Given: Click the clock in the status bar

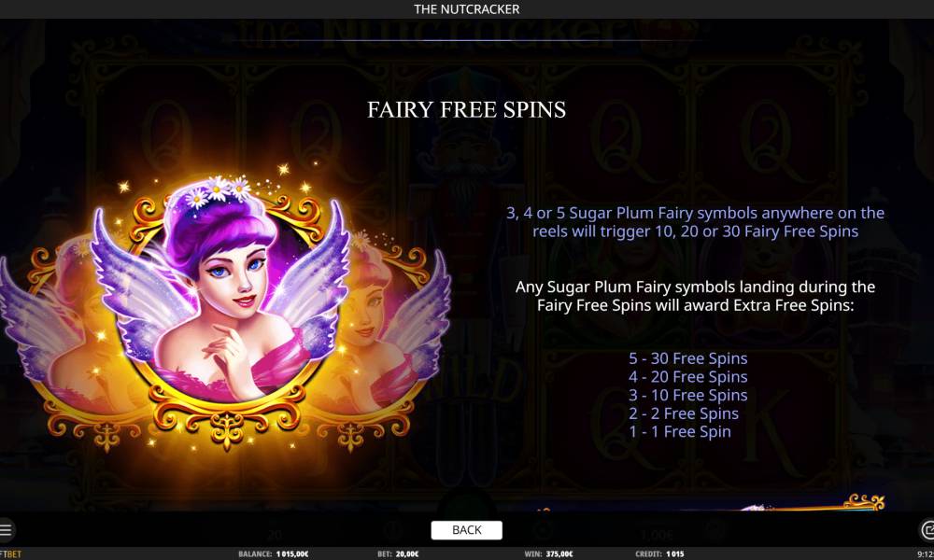Looking at the screenshot, I should tap(926, 554).
